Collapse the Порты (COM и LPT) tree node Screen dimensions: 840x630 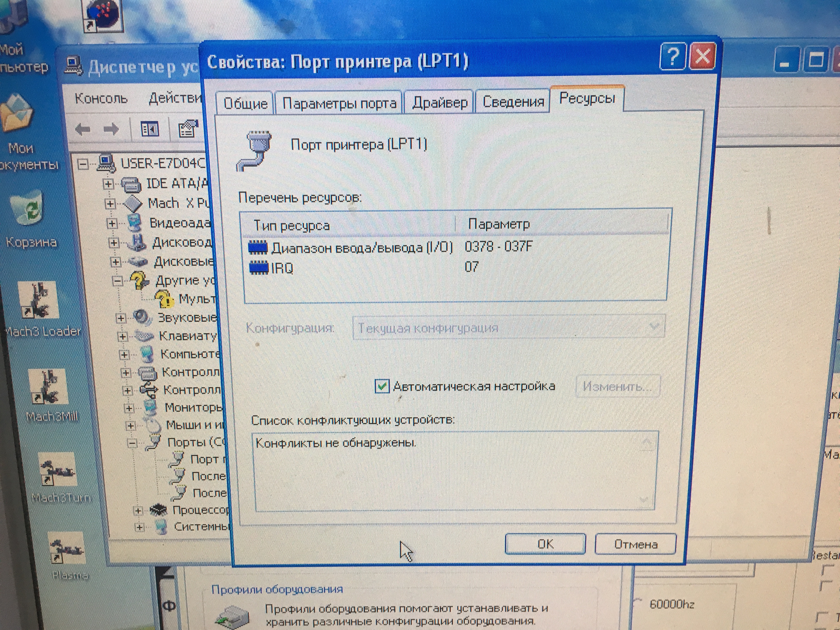(x=132, y=443)
